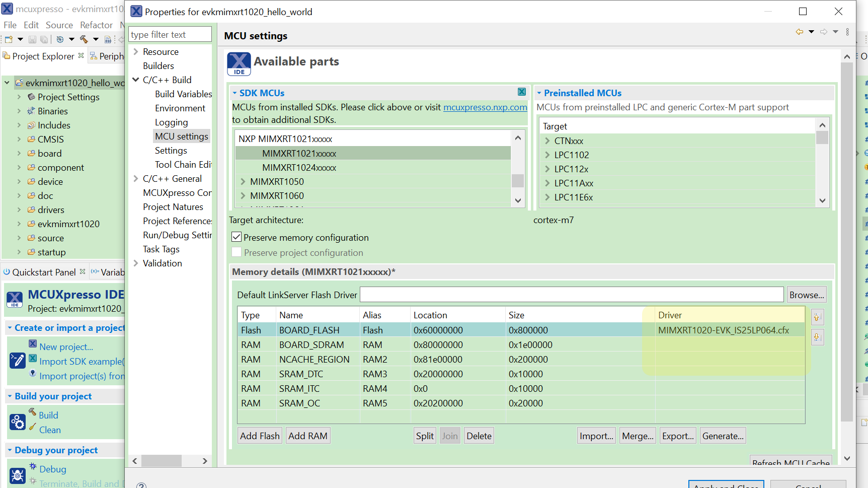Uncheck Preserve memory configuration
This screenshot has width=868, height=488.
click(236, 237)
